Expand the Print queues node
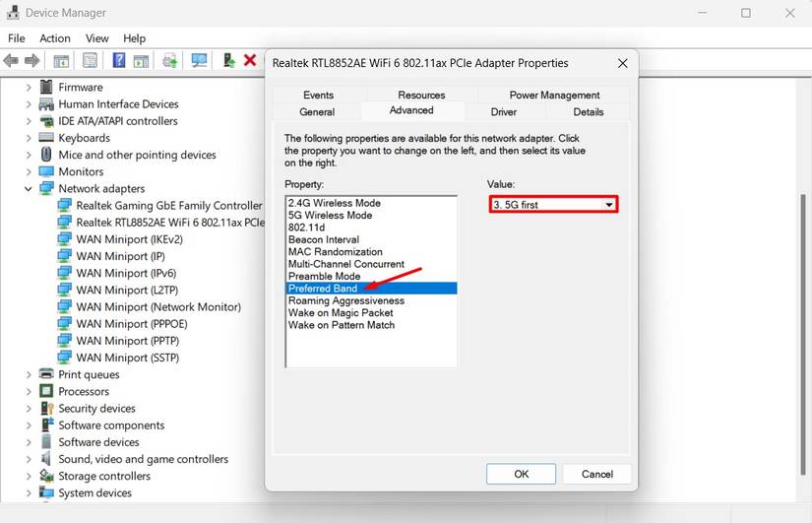 click(29, 374)
